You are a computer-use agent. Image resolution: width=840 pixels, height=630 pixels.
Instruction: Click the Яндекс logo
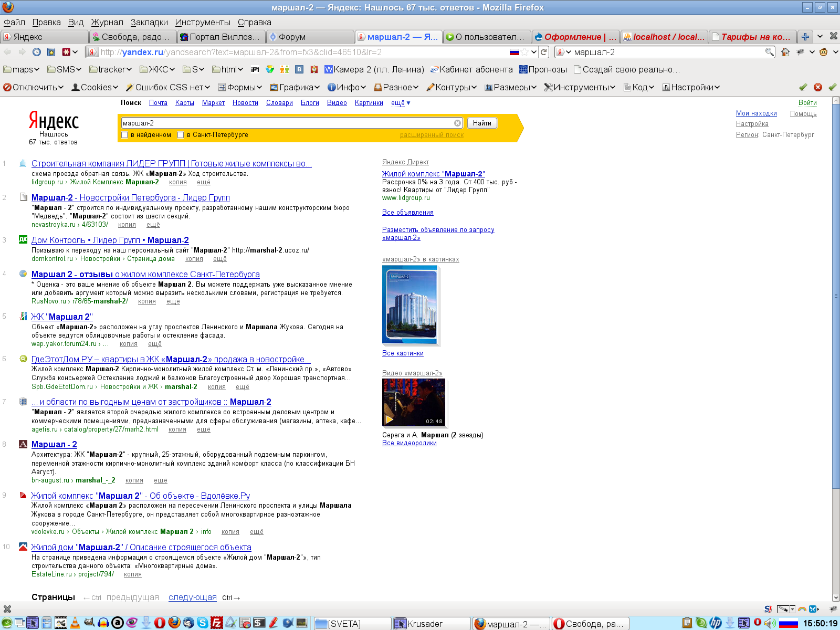tap(54, 121)
